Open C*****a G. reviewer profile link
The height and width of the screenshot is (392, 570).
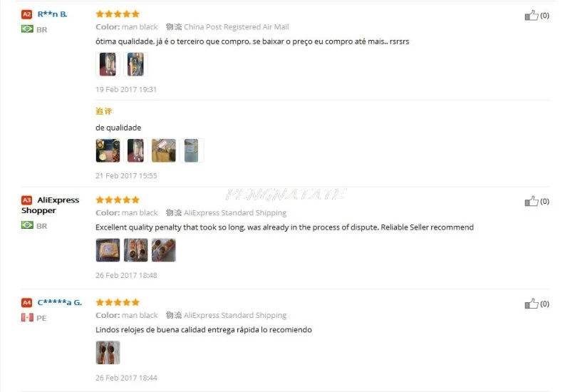[x=60, y=302]
